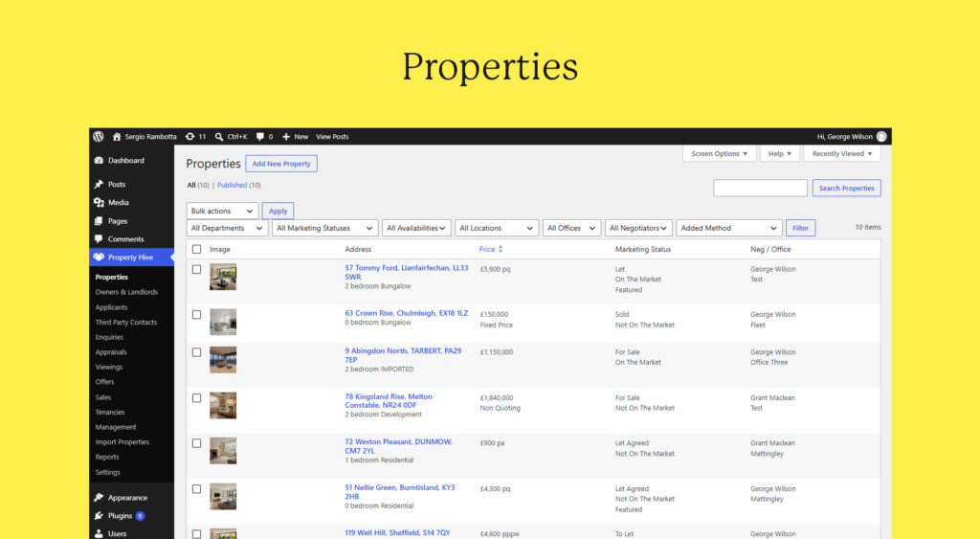The image size is (980, 539).
Task: Expand the Recently Viewed menu
Action: (842, 154)
